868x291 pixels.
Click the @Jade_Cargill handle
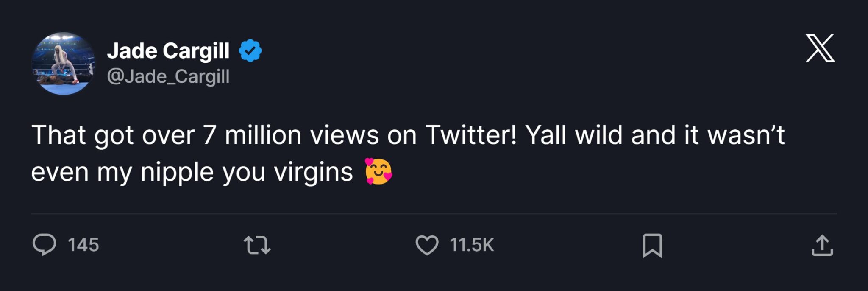tap(169, 76)
